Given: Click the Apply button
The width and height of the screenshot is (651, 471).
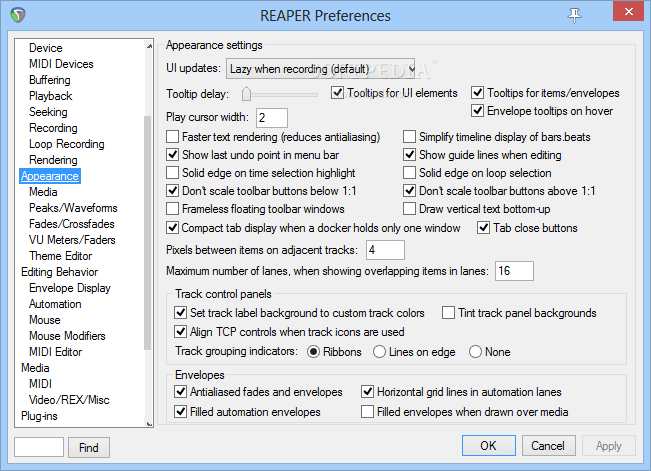Looking at the screenshot, I should (x=609, y=446).
